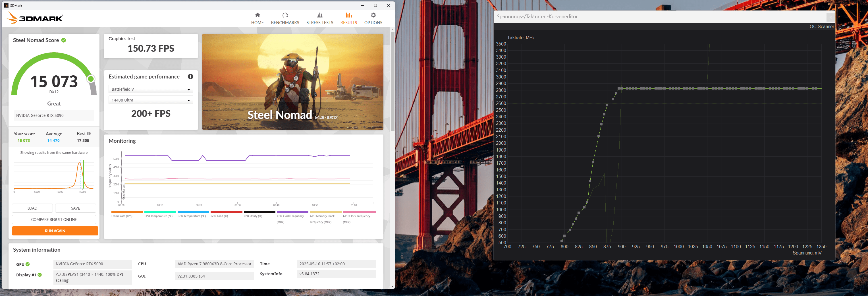Click the RUN AGAIN button
Viewport: 868px width, 296px height.
55,231
